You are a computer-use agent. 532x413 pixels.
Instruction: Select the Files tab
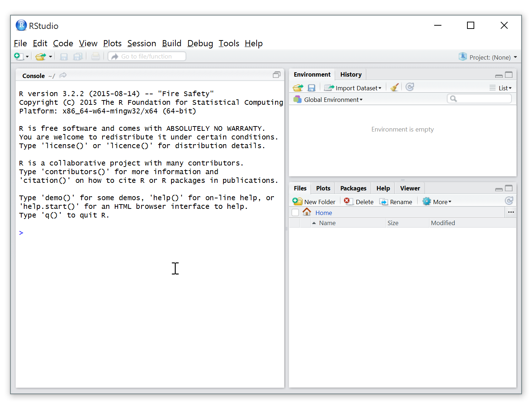pos(300,188)
